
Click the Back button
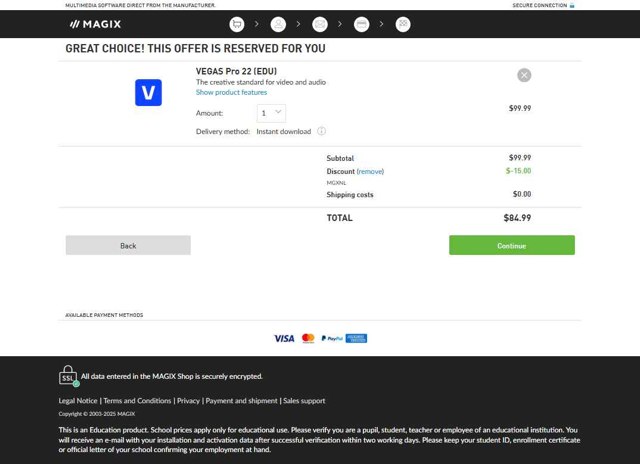(128, 245)
